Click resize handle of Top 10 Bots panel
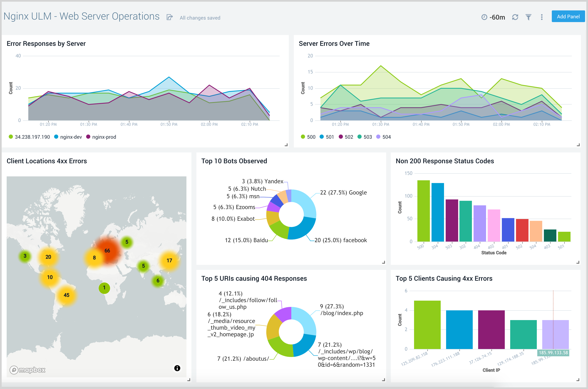Screen dimensions: 588x389 (383, 262)
